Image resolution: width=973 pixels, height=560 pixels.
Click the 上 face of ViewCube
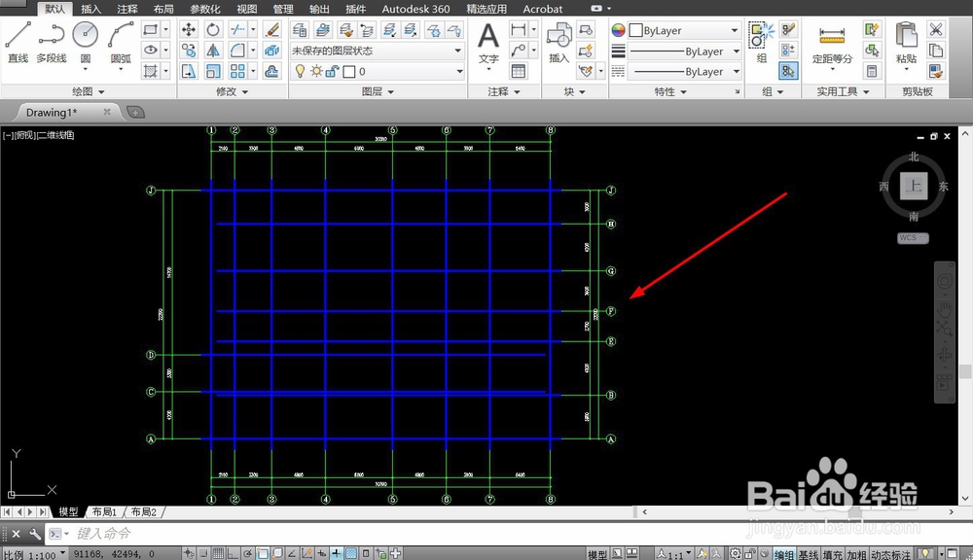[914, 186]
